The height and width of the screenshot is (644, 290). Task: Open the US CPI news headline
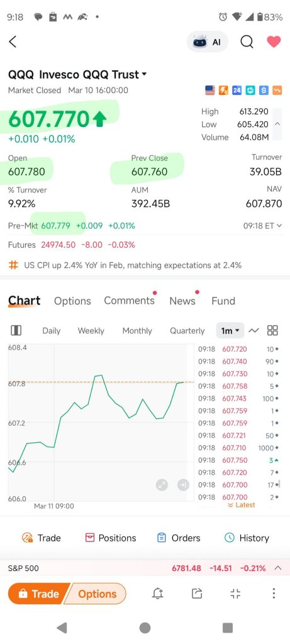pos(133,265)
